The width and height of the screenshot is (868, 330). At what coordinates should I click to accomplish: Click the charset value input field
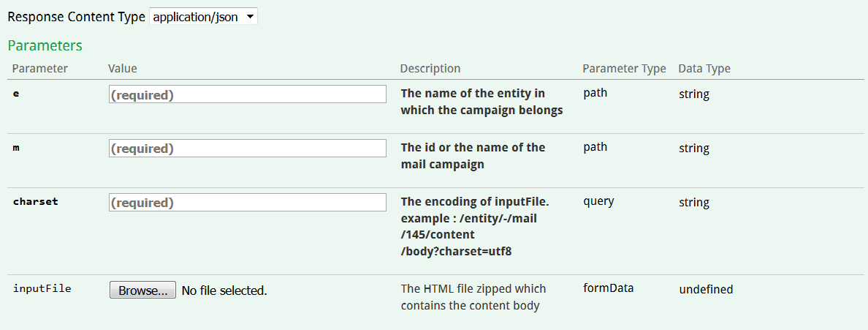247,203
